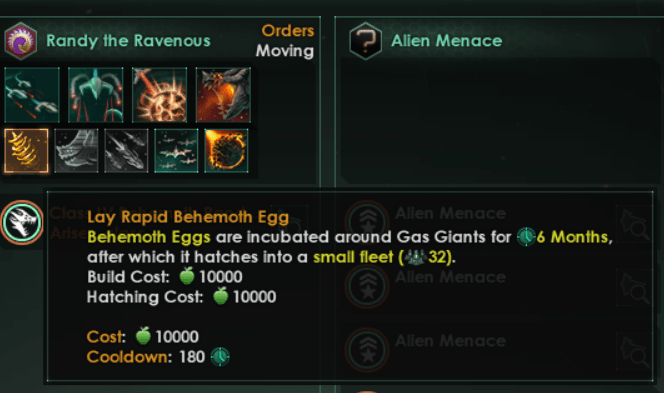Click Randy the Ravenous purple spiral emblem
The height and width of the screenshot is (393, 664).
point(20,41)
